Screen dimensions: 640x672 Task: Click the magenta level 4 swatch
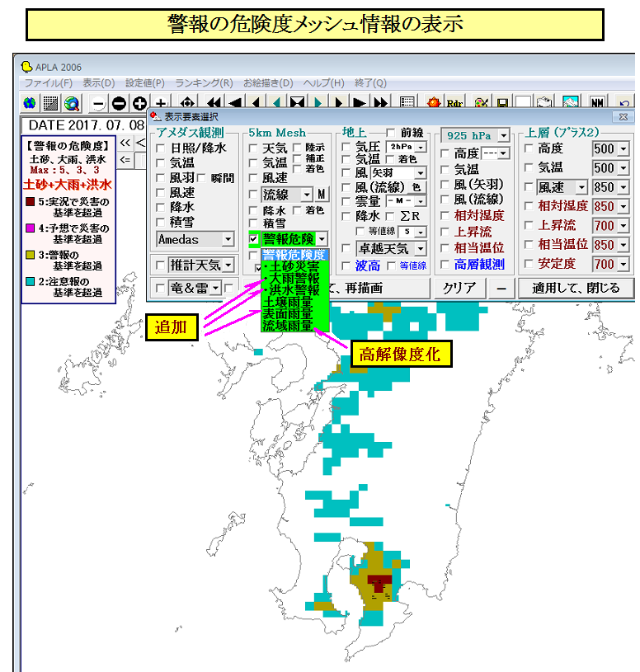click(x=30, y=228)
